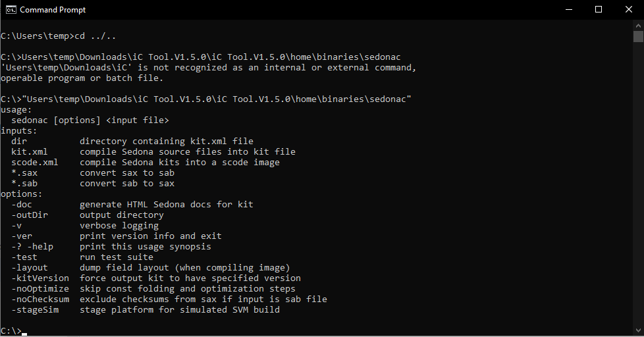Click the *.sax input entry
The height and width of the screenshot is (337, 644).
coord(24,173)
